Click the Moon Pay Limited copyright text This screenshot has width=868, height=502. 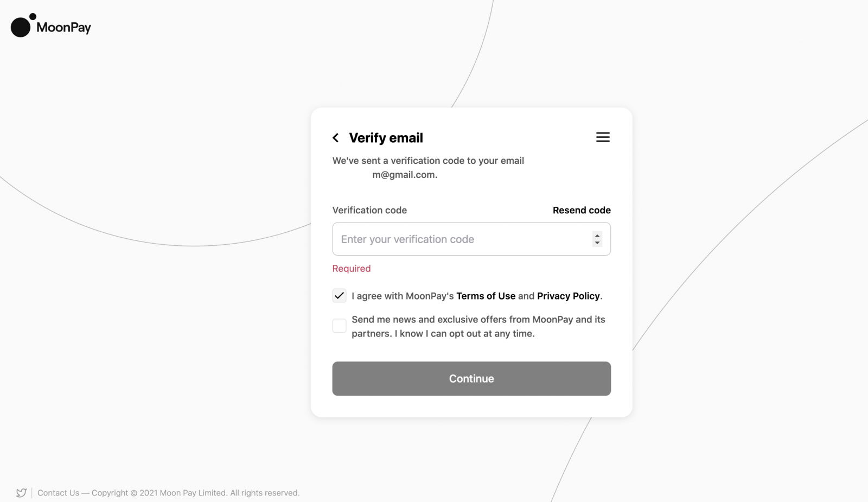click(x=195, y=493)
